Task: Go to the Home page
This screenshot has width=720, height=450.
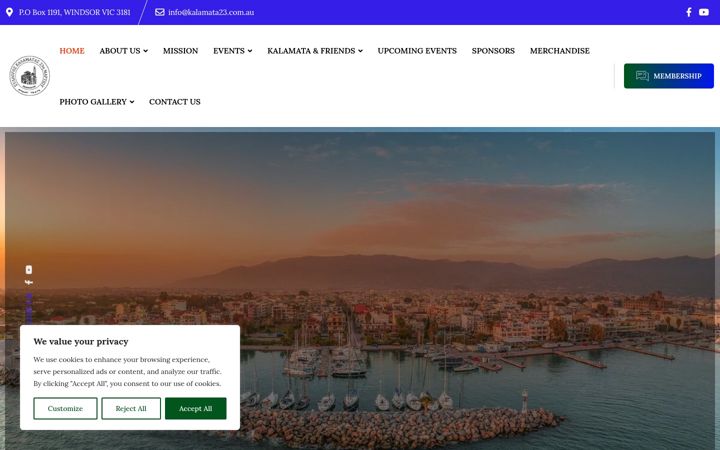Action: point(72,51)
